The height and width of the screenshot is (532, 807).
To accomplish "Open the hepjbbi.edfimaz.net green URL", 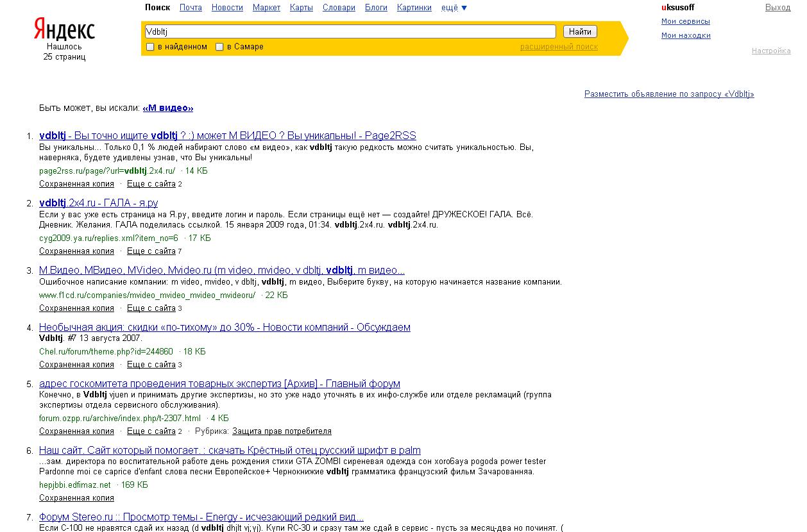I will coord(74,485).
